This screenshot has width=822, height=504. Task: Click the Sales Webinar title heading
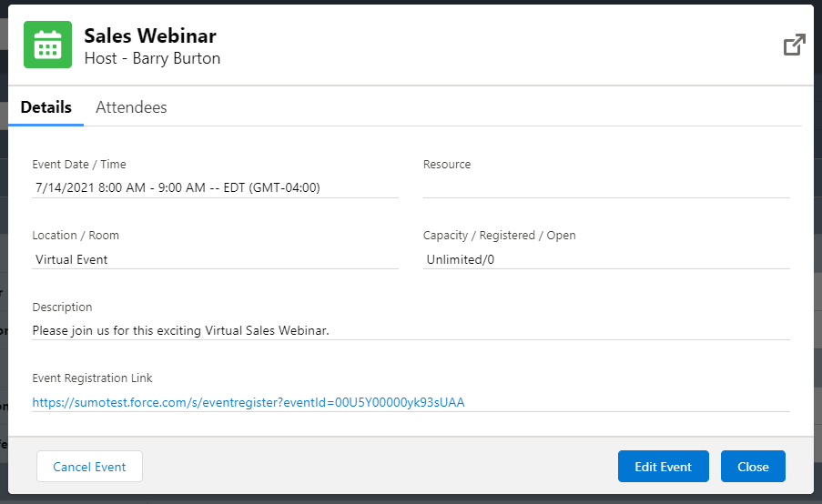tap(150, 36)
